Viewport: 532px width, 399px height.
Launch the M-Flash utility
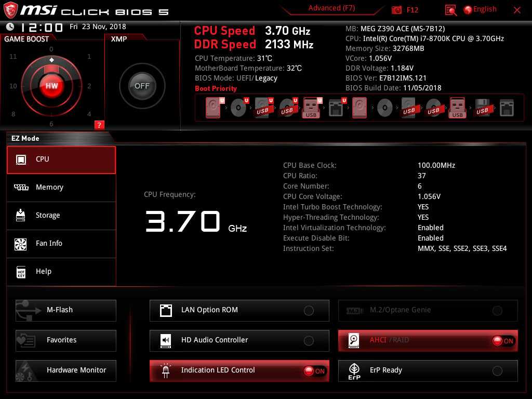[x=66, y=311]
